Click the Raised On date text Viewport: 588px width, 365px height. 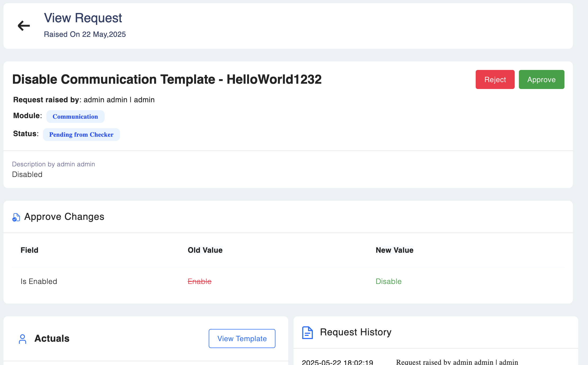coord(85,34)
